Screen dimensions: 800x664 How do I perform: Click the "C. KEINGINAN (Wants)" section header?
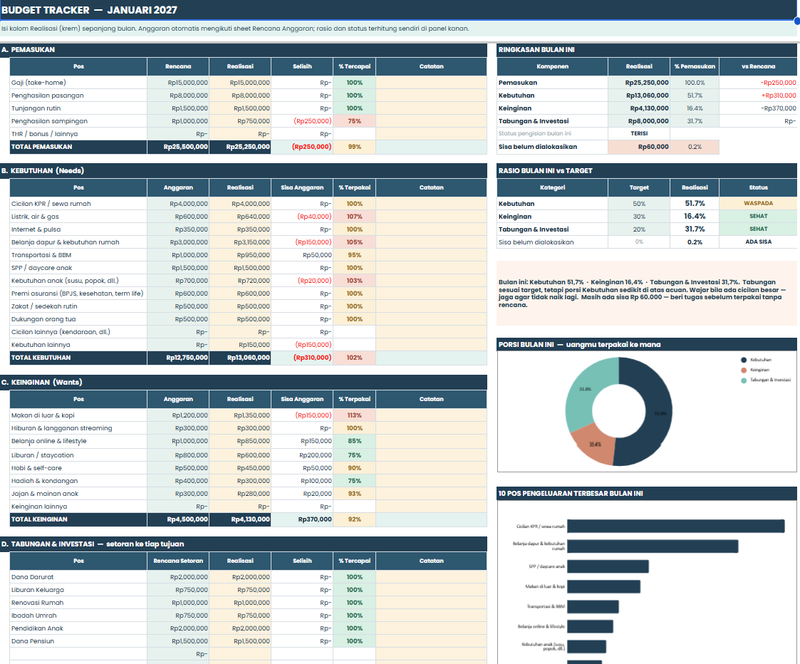tap(243, 382)
